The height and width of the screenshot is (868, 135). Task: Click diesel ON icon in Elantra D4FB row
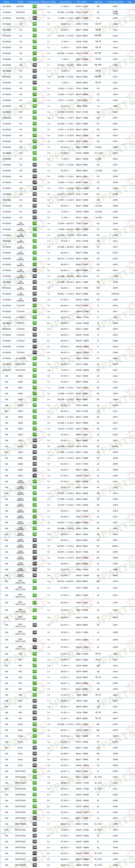tap(35, 18)
